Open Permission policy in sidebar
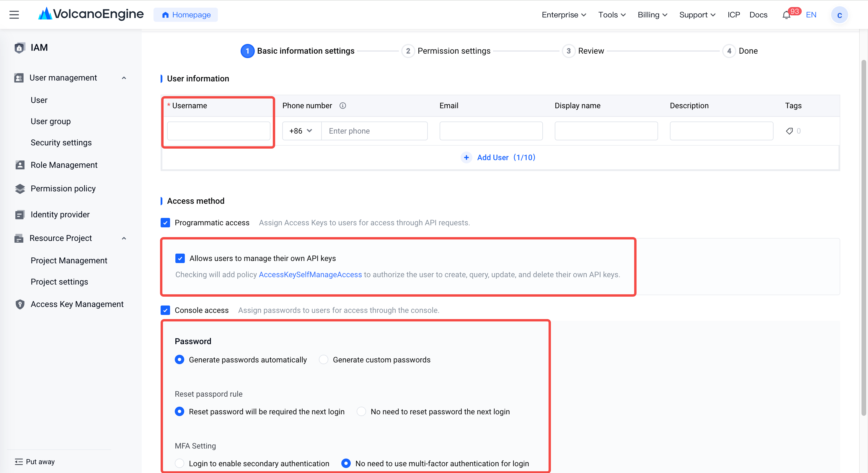The width and height of the screenshot is (868, 473). (63, 188)
